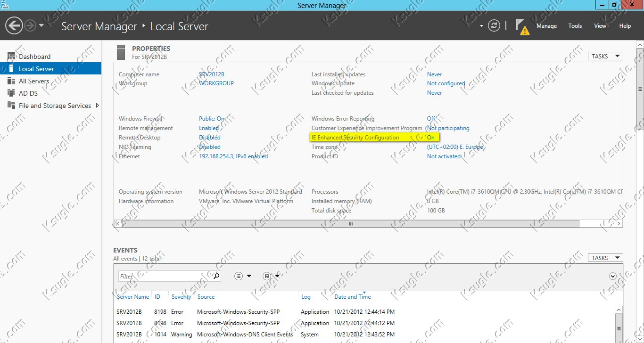Open the Events TASKS dropdown
Screen dimensions: 644x343
coord(605,258)
